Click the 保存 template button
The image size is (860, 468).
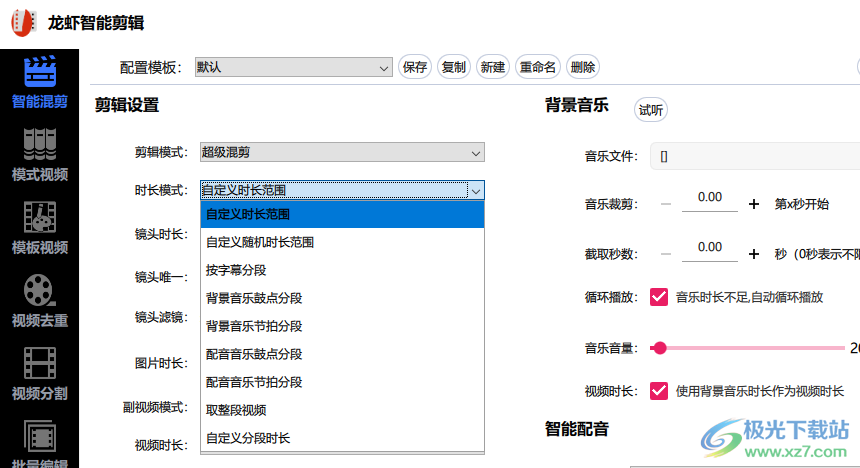pos(415,67)
